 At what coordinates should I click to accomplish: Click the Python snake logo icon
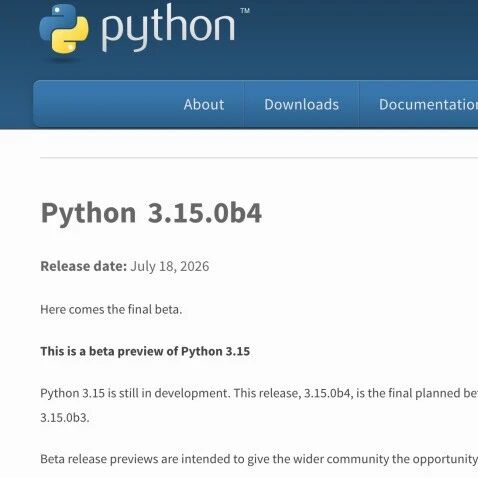point(64,29)
